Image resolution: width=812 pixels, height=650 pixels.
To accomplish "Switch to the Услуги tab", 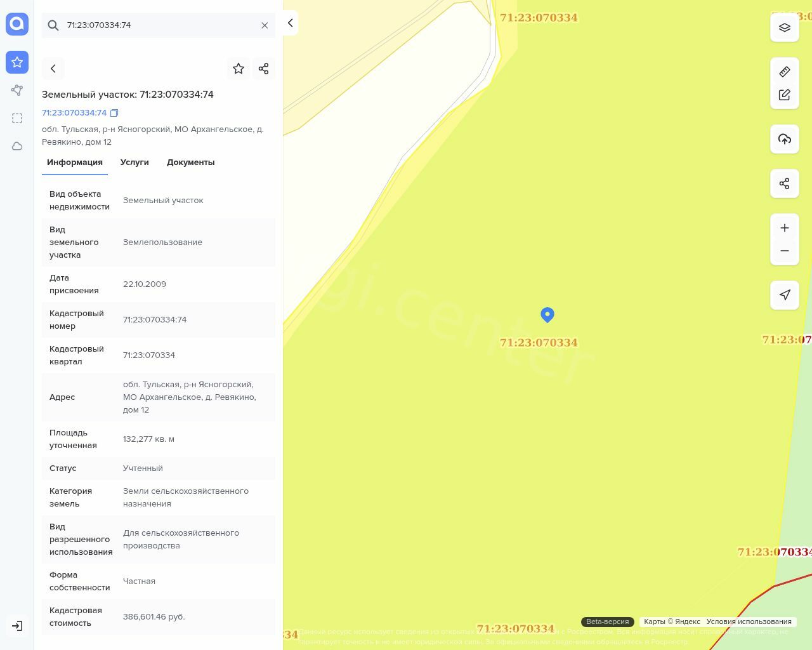I will pyautogui.click(x=134, y=162).
